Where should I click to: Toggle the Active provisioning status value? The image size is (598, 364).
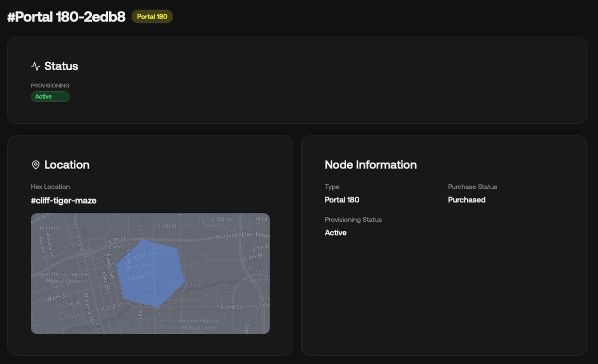(336, 232)
